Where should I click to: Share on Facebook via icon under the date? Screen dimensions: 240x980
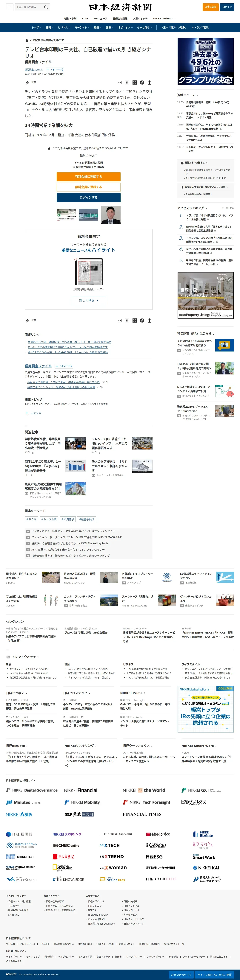142,83
